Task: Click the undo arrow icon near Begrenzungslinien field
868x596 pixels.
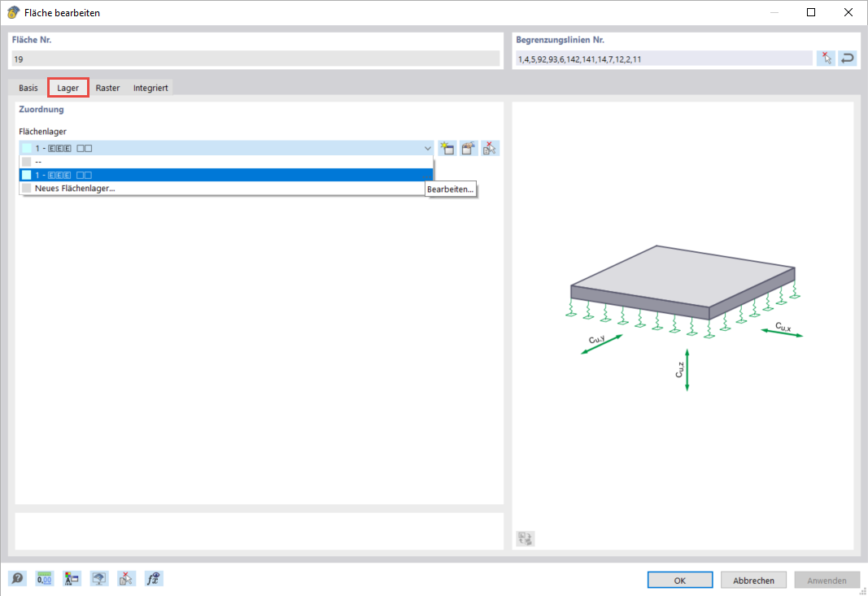Action: click(x=847, y=58)
